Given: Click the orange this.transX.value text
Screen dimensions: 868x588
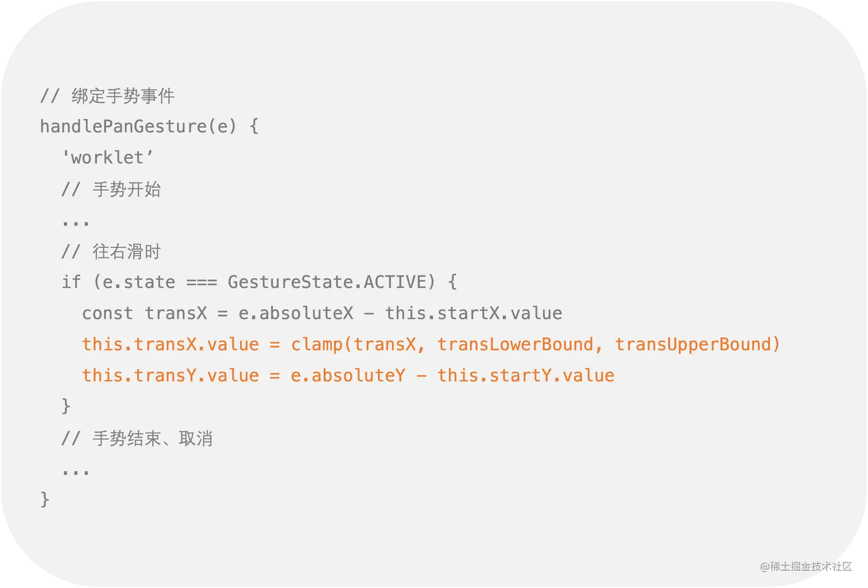Looking at the screenshot, I should [x=170, y=344].
